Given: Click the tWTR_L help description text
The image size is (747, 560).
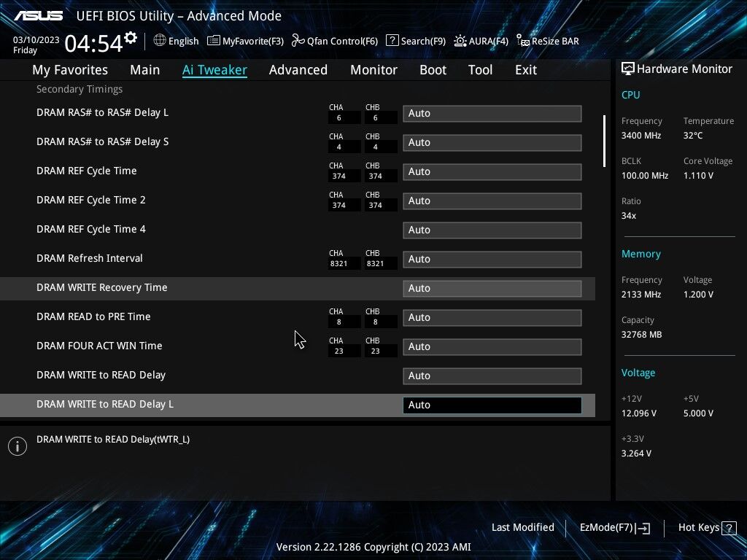Looking at the screenshot, I should pyautogui.click(x=113, y=440).
